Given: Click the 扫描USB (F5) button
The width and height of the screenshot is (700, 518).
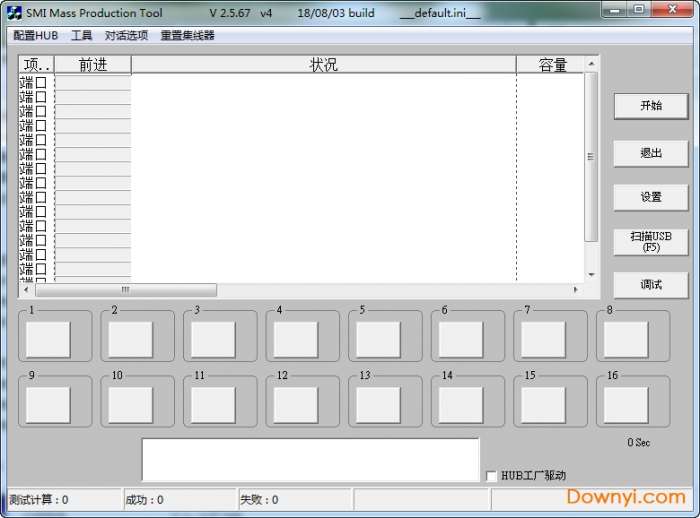Looking at the screenshot, I should [651, 242].
